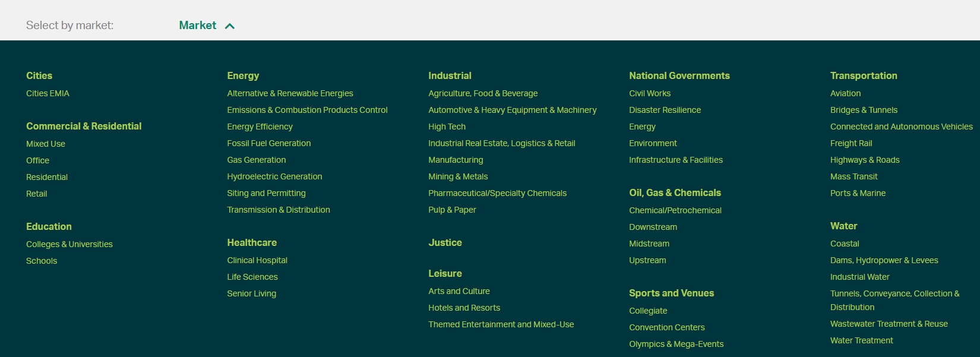Open Dams, Hydropower & Levees
The height and width of the screenshot is (357, 980).
coord(884,260)
